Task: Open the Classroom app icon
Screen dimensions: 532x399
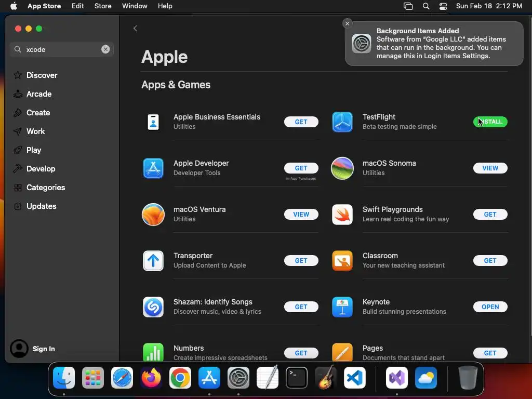Action: (x=342, y=261)
